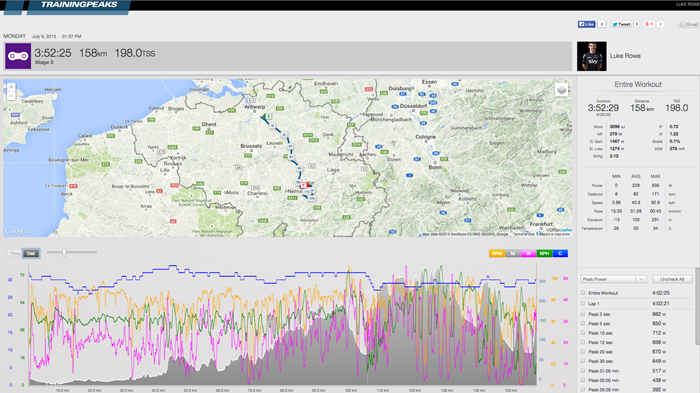Check the Peak 02:00 min checkbox
The image size is (700, 393).
(x=583, y=380)
